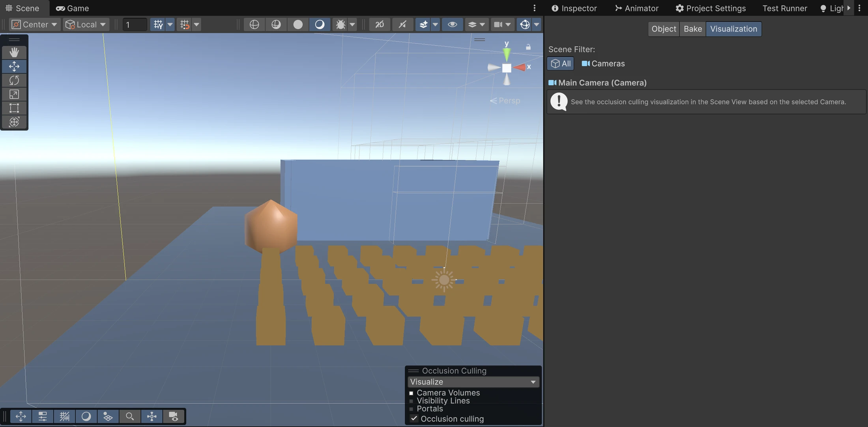
Task: Open the Test Runner tab
Action: 785,8
